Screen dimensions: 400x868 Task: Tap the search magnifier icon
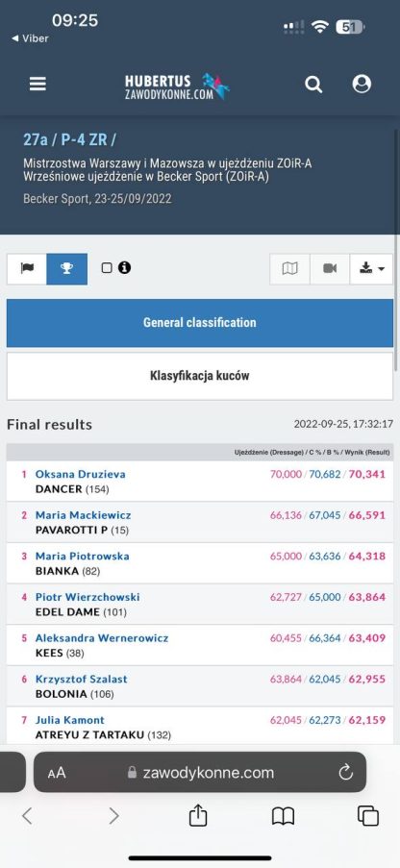point(313,85)
